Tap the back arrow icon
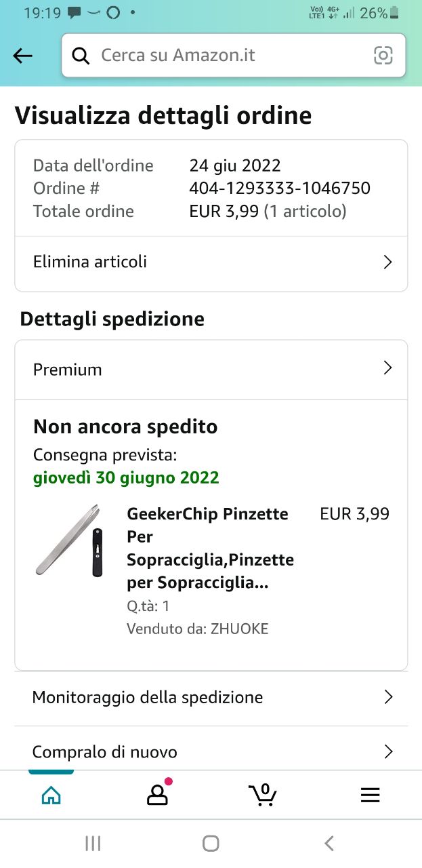Image resolution: width=422 pixels, height=868 pixels. click(x=23, y=56)
